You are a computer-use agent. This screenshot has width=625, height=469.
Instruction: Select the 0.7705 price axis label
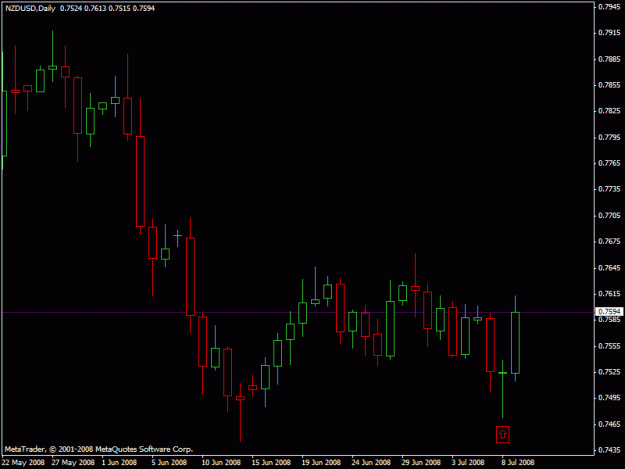(609, 215)
